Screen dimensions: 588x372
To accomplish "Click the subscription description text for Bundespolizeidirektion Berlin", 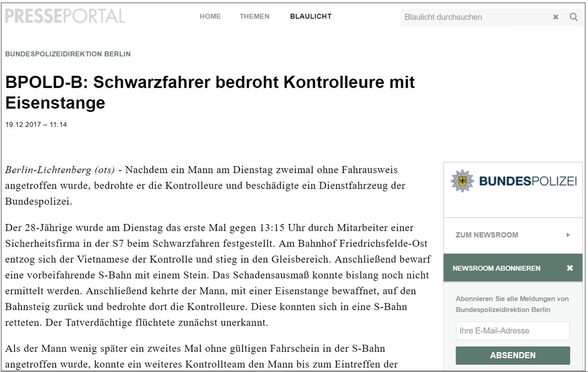I will pyautogui.click(x=512, y=304).
